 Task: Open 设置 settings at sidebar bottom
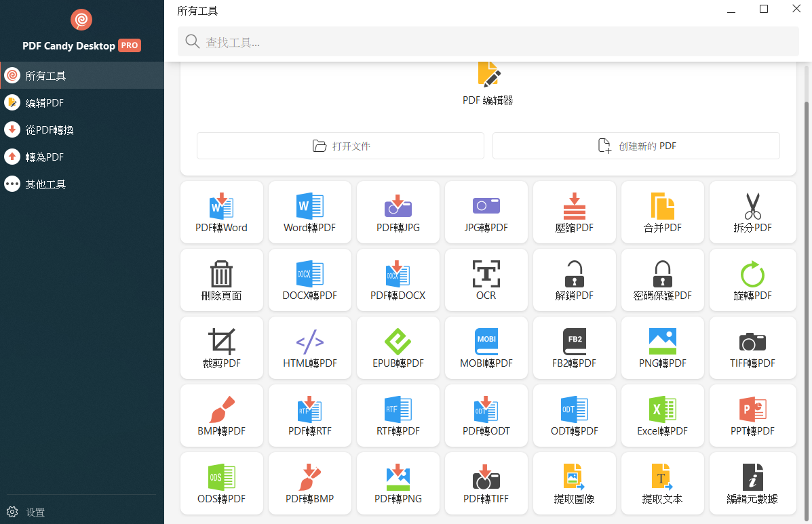[26, 512]
